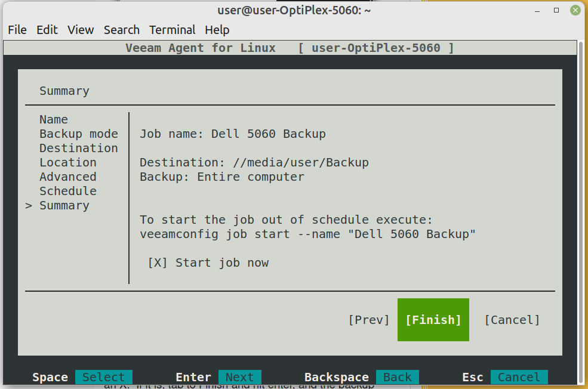Minimize the terminal window

click(x=537, y=11)
